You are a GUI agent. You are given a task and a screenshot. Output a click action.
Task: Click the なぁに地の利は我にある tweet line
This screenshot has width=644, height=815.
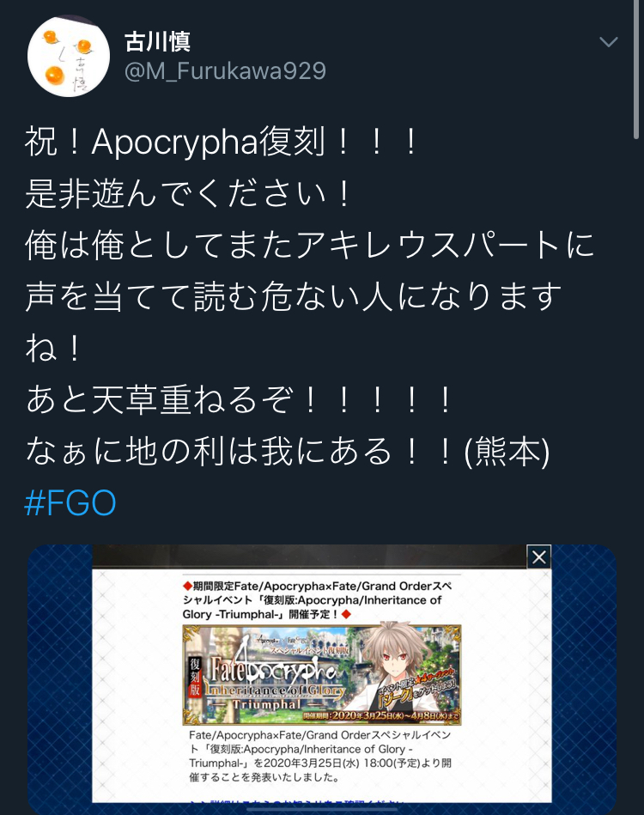click(288, 451)
